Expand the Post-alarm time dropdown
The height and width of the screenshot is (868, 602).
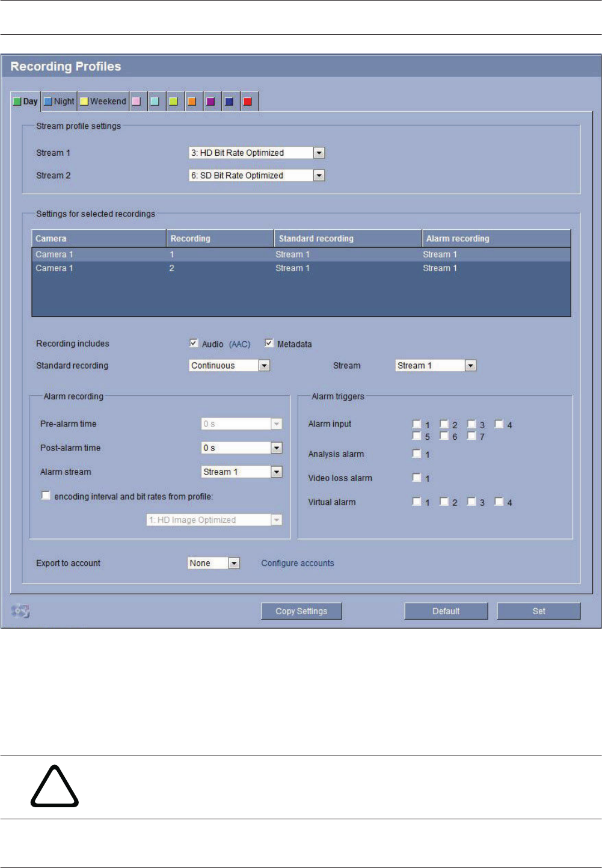point(276,448)
